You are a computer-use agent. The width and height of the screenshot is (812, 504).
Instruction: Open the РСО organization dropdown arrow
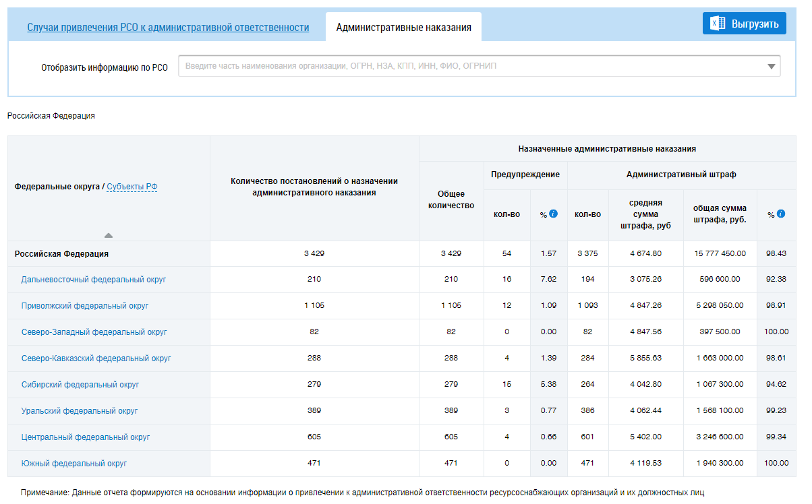click(x=771, y=67)
